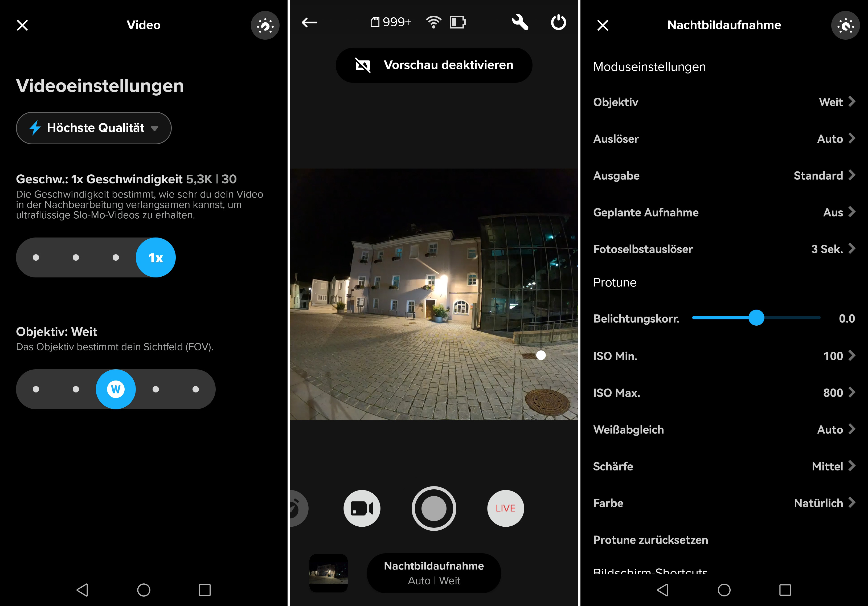
Task: Open the Höchste Qualität dropdown
Action: pyautogui.click(x=94, y=128)
